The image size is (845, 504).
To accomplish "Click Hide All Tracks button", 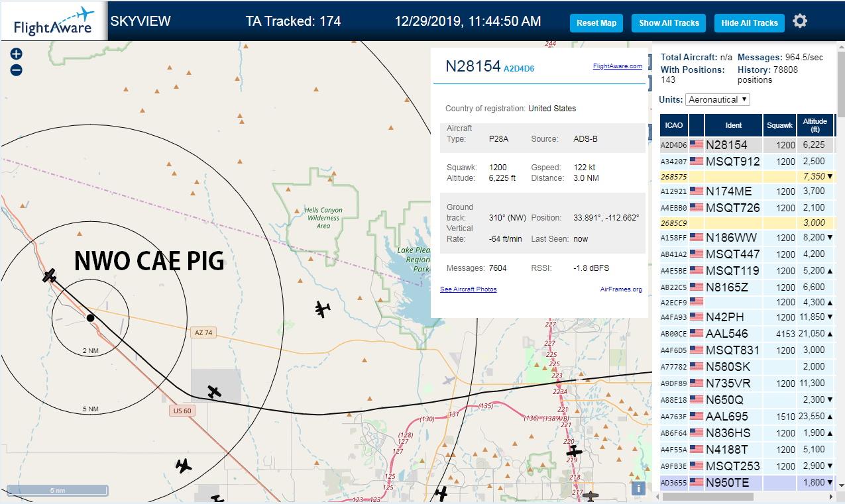I will (750, 23).
